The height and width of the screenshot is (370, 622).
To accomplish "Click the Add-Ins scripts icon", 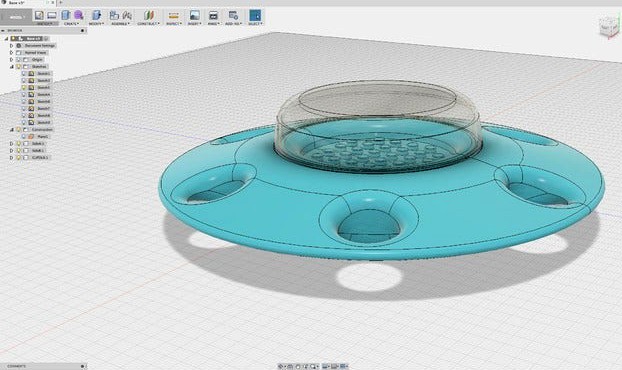I will point(233,15).
